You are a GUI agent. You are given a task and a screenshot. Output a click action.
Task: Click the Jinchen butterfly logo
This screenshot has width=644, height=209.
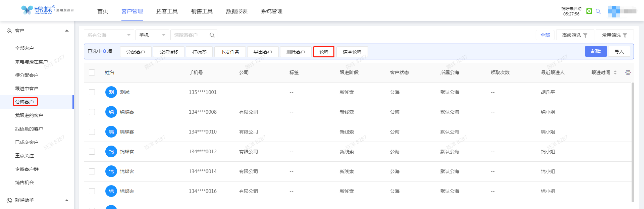coord(27,10)
